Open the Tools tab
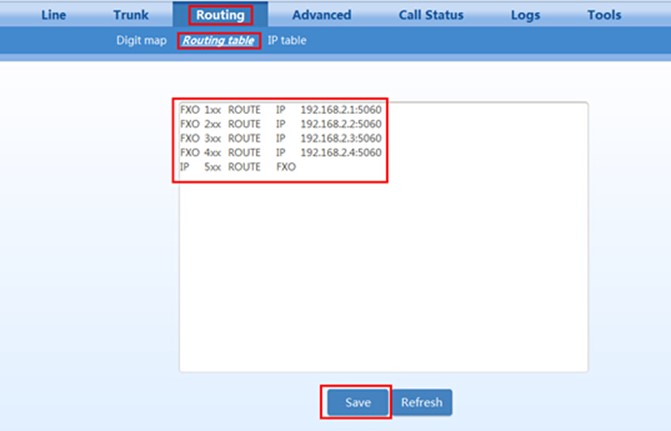671x431 pixels. pyautogui.click(x=604, y=15)
